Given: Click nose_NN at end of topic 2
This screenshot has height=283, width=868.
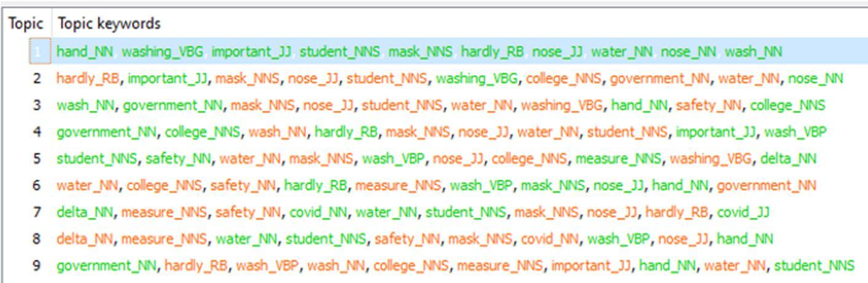Looking at the screenshot, I should [816, 79].
